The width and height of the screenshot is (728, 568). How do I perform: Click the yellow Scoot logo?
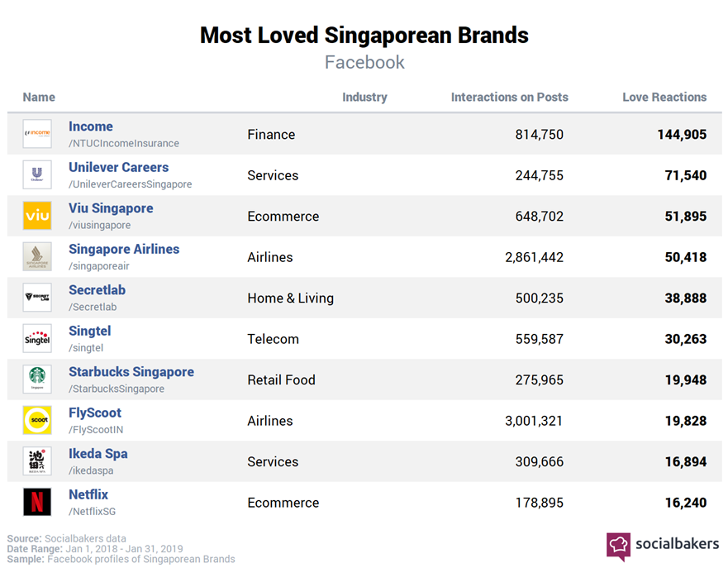pos(37,420)
